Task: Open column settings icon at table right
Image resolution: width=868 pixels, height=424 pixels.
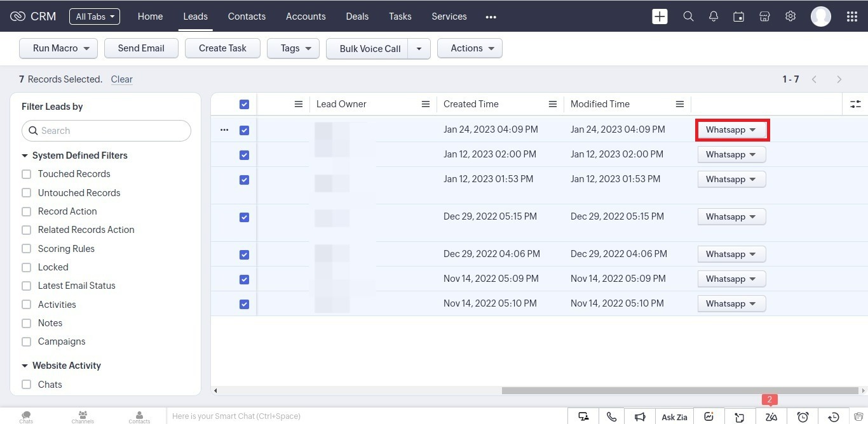Action: coord(855,104)
